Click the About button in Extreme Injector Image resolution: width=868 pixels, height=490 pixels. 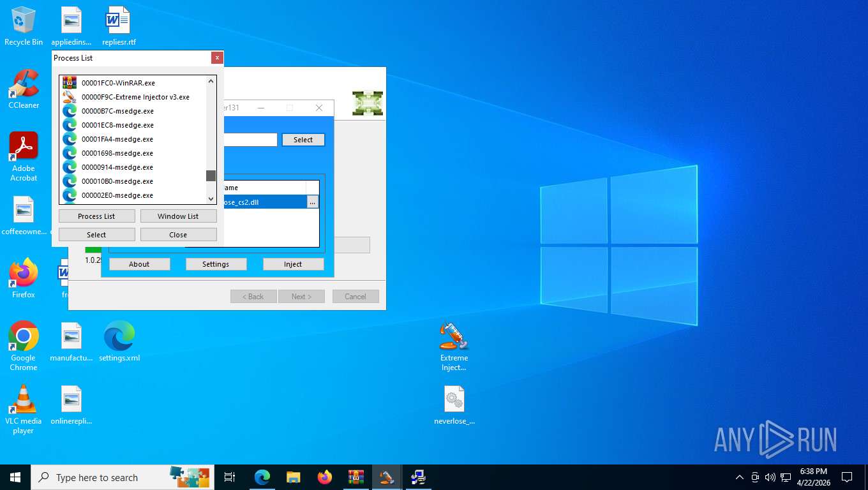[x=139, y=264]
